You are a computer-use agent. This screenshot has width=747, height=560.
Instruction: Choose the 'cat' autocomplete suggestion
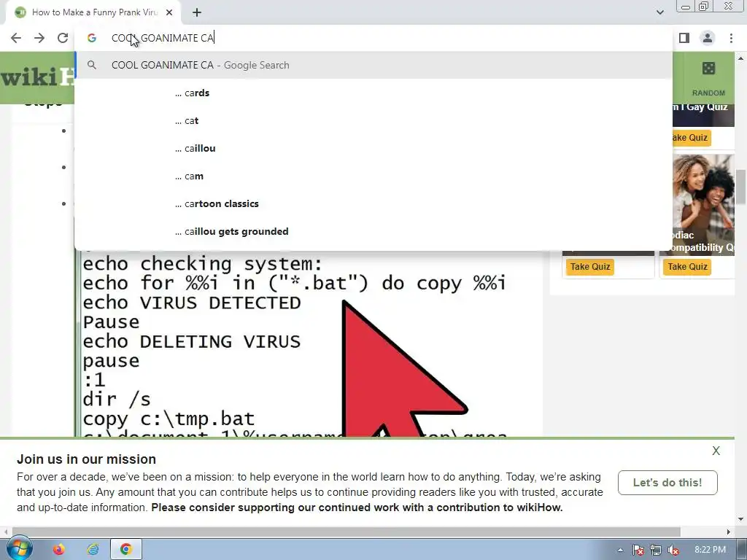373,120
